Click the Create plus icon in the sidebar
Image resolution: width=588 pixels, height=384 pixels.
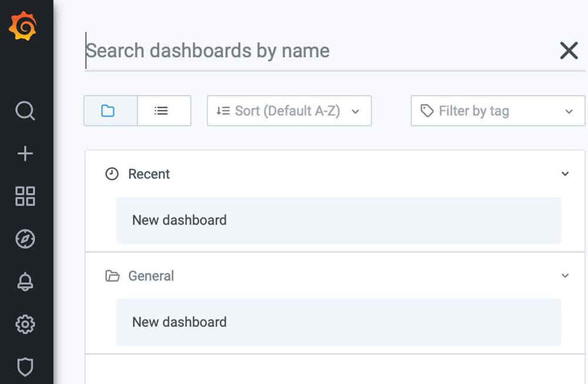[x=25, y=153]
